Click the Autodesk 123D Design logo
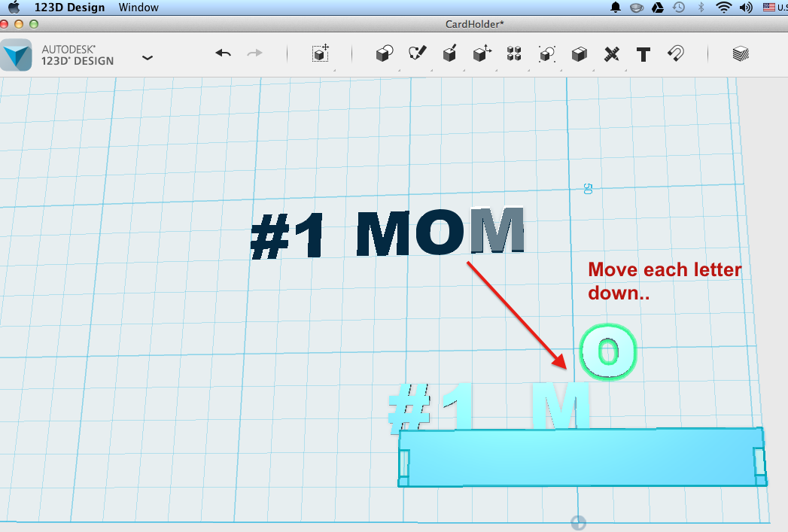 pyautogui.click(x=16, y=55)
